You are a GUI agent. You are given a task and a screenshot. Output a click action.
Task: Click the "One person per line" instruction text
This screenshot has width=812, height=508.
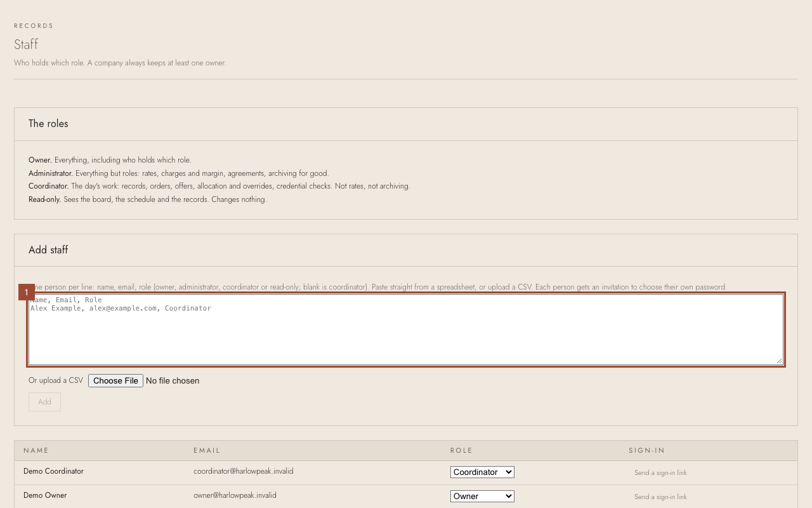(x=377, y=287)
